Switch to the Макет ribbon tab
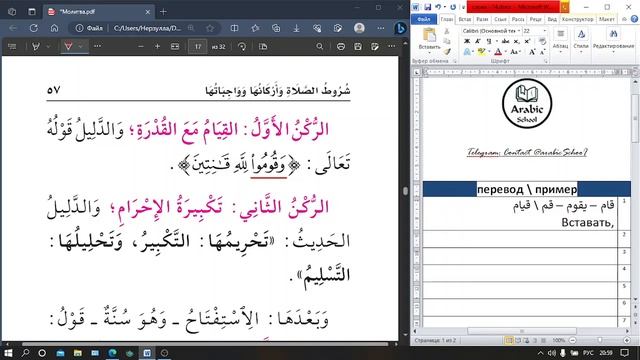Image resolution: width=640 pixels, height=360 pixels. 607,19
